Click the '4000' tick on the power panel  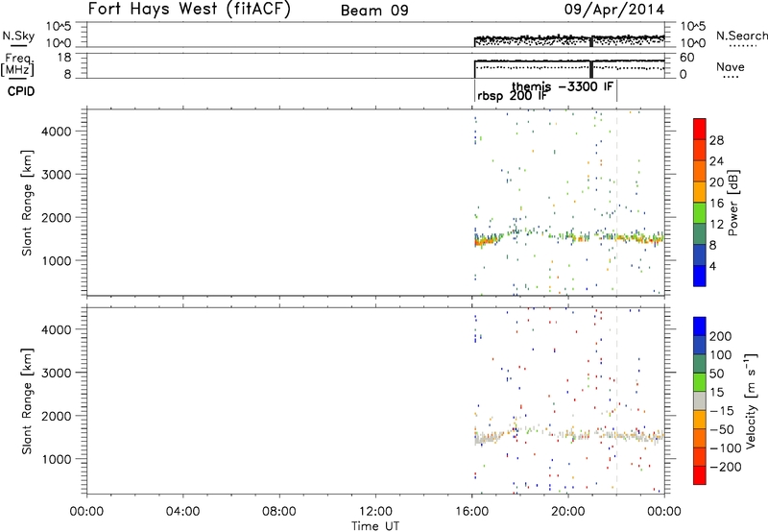[57, 132]
